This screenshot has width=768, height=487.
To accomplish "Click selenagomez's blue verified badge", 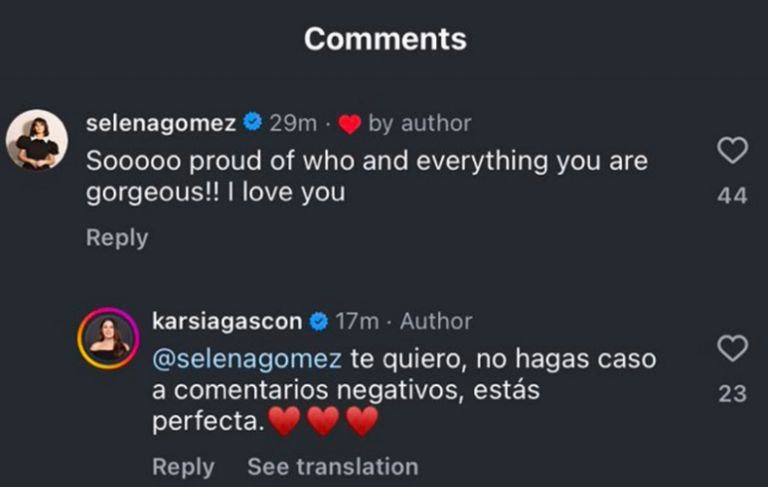I will [253, 123].
